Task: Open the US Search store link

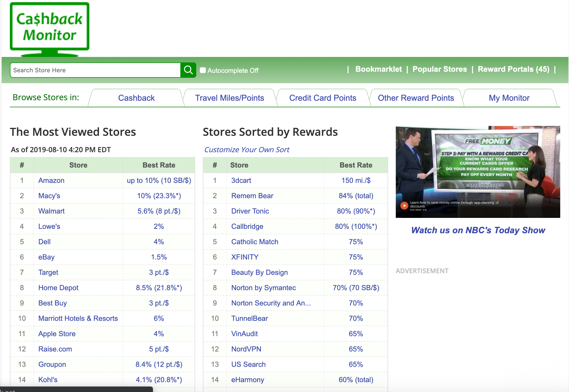Action: pos(248,364)
